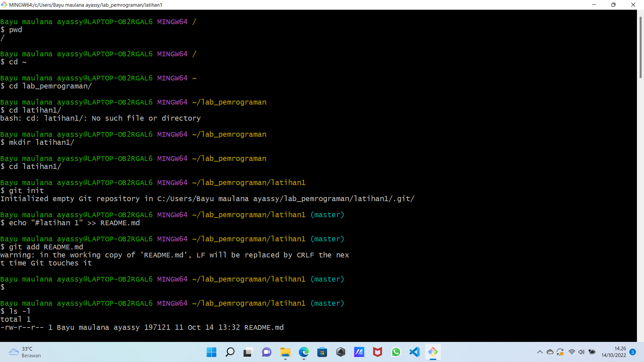Expand hidden system tray icons chevron
Viewport: 644px width, 362px height.
pyautogui.click(x=540, y=352)
